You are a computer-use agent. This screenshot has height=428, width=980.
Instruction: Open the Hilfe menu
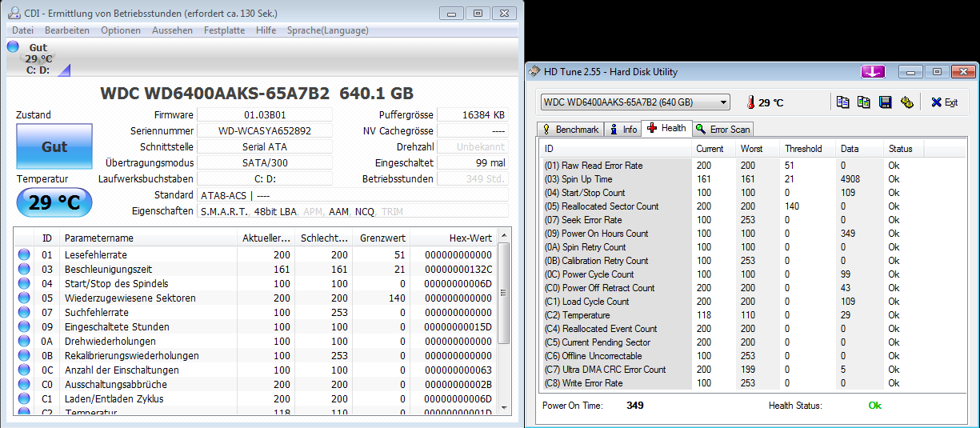click(x=266, y=30)
